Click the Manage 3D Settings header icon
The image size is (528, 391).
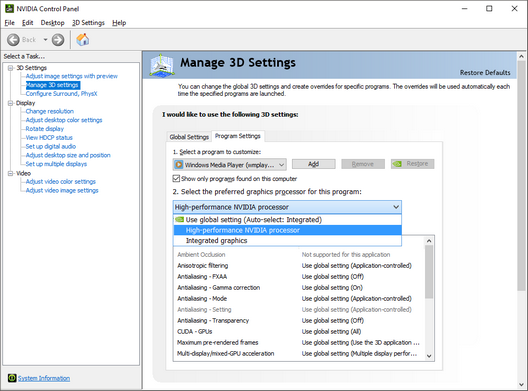(x=162, y=65)
